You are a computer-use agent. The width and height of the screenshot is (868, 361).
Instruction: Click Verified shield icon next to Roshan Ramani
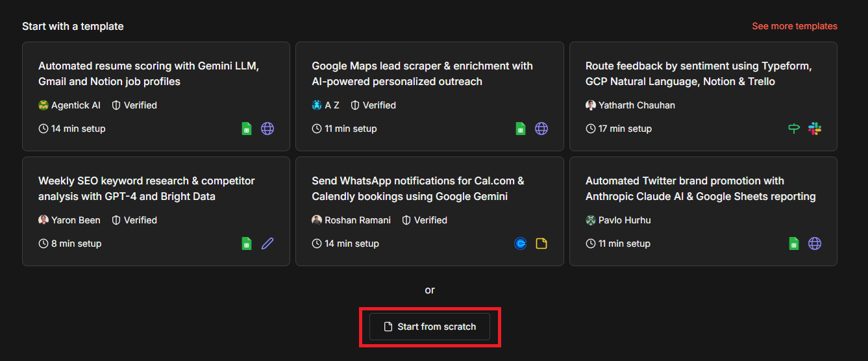pyautogui.click(x=406, y=220)
